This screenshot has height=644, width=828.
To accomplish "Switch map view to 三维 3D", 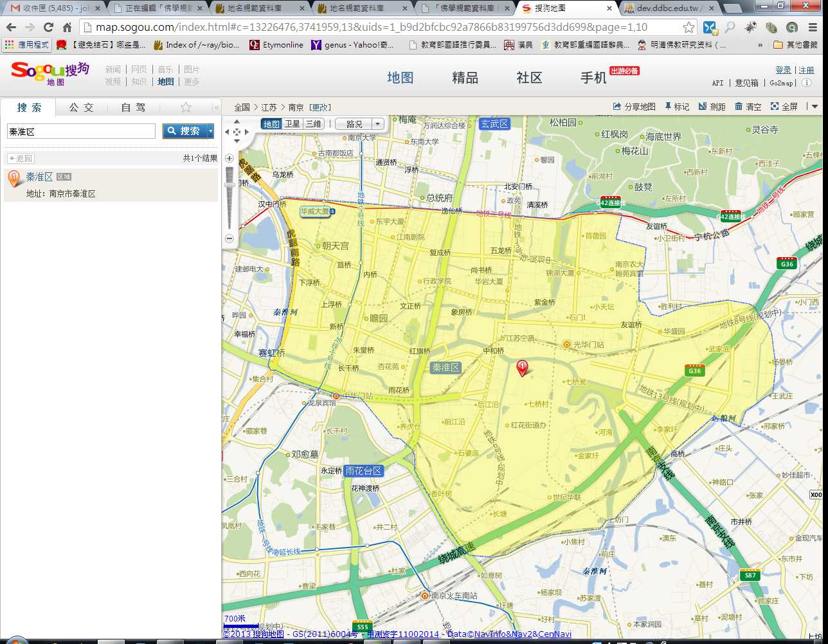I will coord(313,124).
